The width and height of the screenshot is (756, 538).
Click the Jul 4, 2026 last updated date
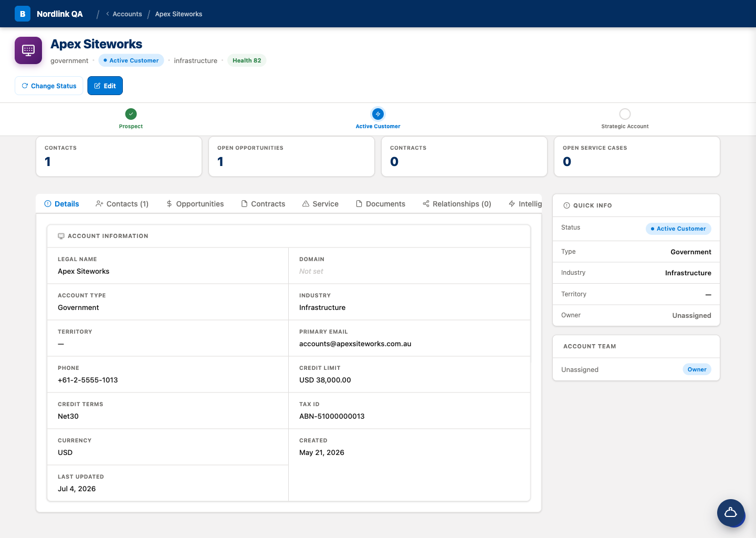[x=77, y=489]
